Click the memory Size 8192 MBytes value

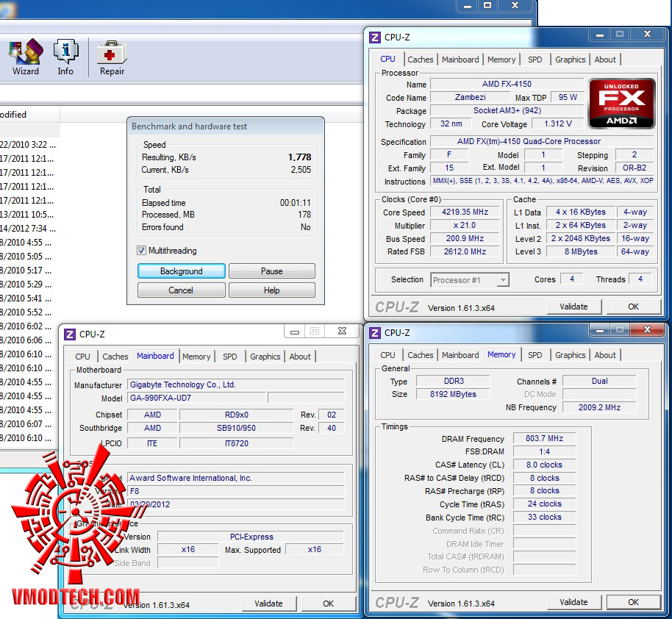coord(453,394)
